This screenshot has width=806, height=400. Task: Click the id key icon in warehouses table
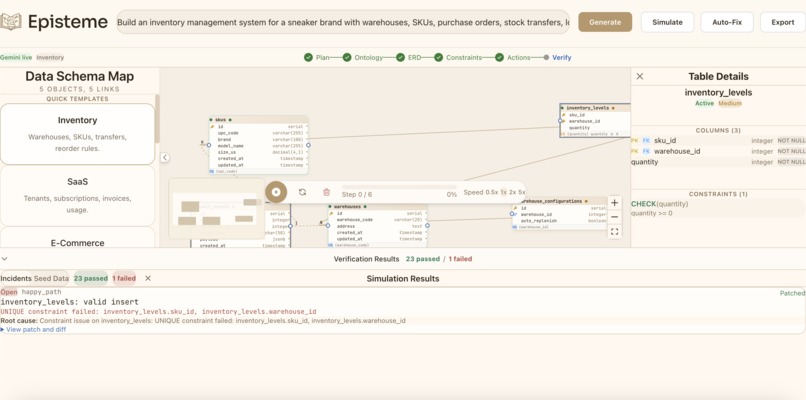point(332,213)
